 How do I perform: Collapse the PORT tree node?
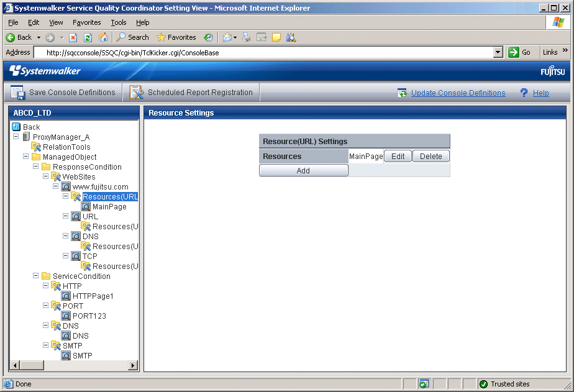tap(45, 305)
